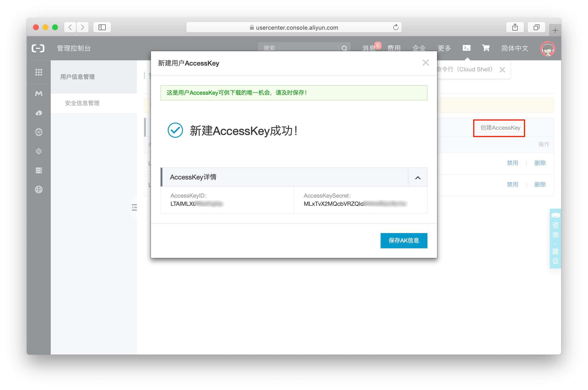Close the 新建用户AccessKey dialog

point(425,63)
